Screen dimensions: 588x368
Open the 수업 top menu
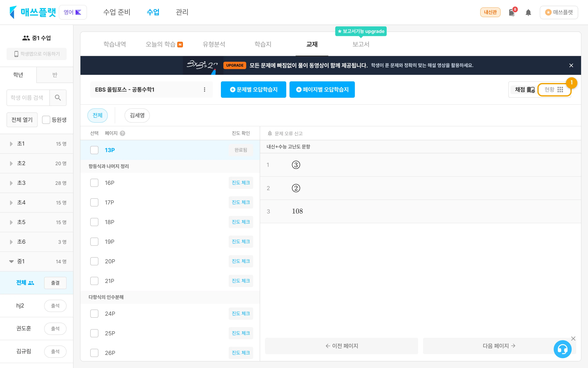pyautogui.click(x=153, y=12)
